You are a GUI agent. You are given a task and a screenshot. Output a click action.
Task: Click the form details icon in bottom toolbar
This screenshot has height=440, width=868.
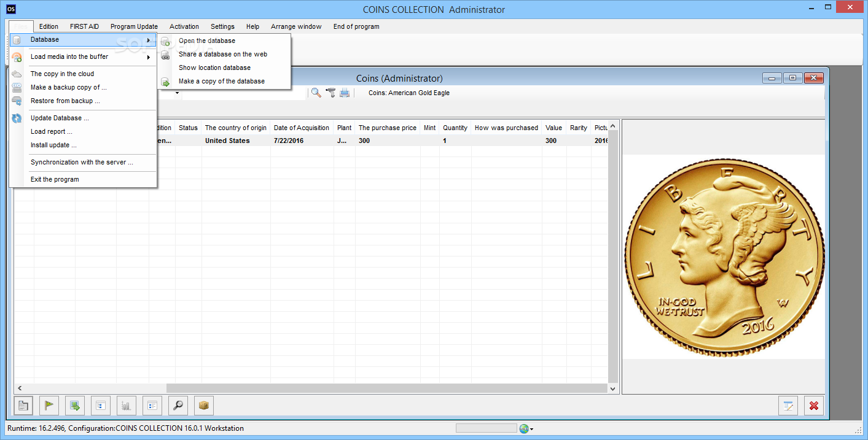tap(152, 406)
